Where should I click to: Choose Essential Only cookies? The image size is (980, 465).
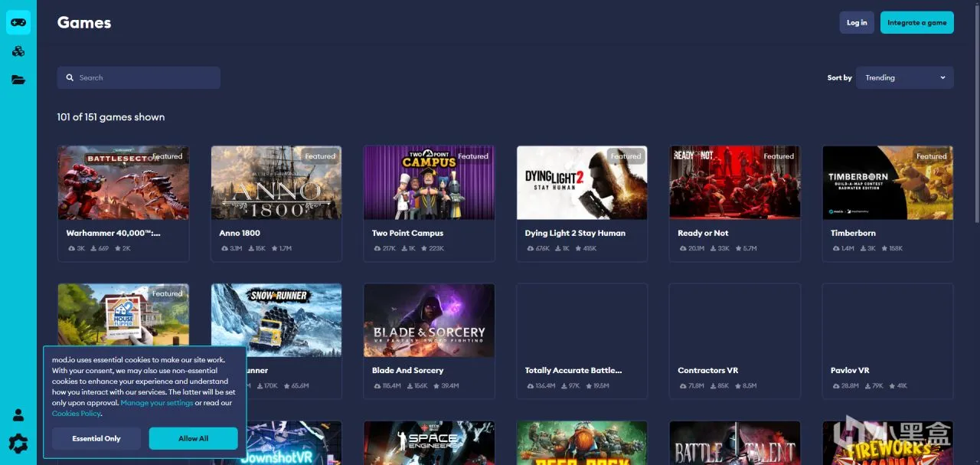pos(96,438)
